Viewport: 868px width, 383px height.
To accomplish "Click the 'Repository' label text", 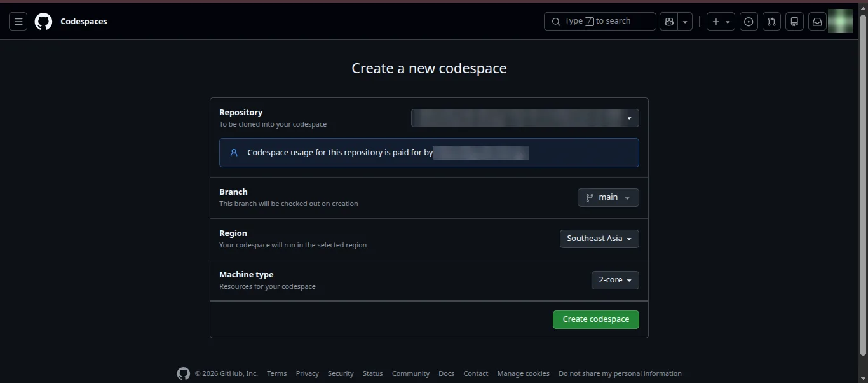I will point(241,113).
